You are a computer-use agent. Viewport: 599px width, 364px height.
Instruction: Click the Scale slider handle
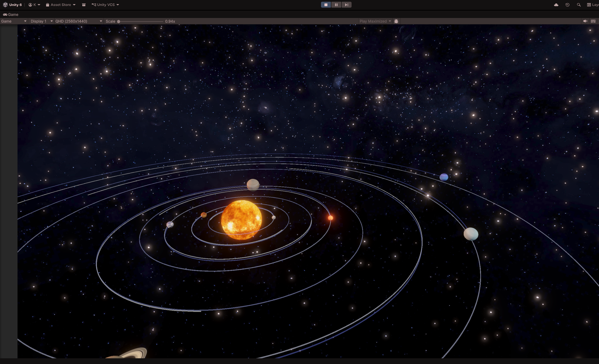[119, 21]
